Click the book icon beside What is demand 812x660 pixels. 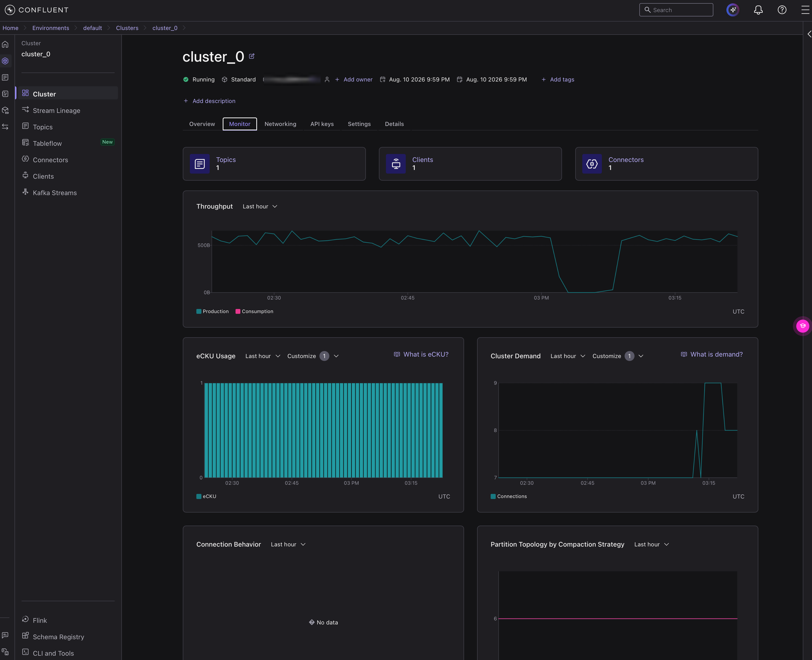click(684, 354)
